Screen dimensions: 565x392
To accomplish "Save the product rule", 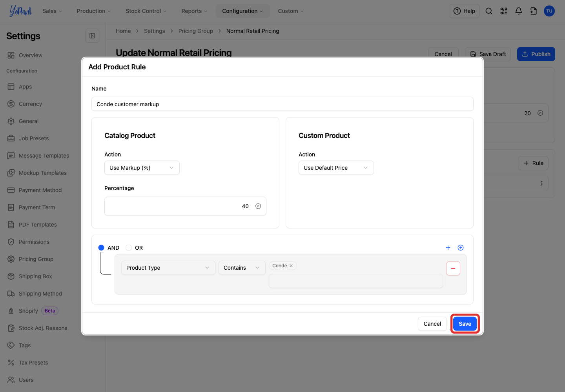I will click(x=465, y=324).
